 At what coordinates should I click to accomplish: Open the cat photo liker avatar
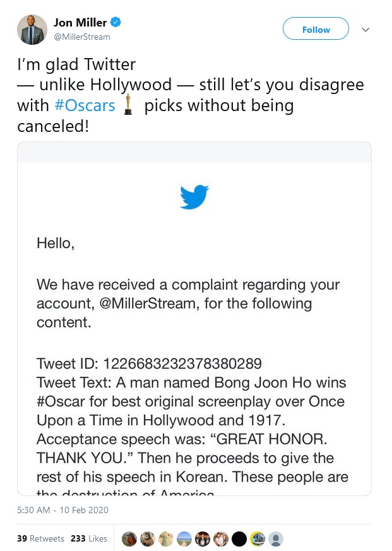point(148,539)
